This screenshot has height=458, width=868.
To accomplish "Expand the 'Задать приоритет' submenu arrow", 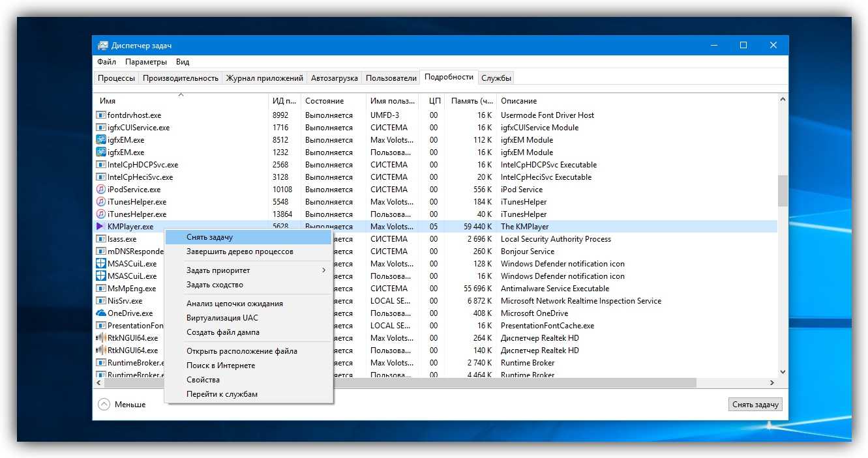I will (324, 270).
